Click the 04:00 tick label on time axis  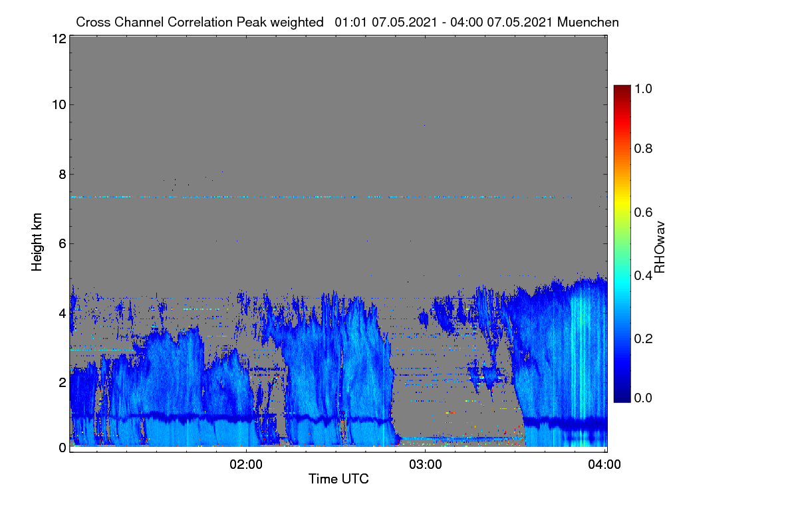coord(604,464)
